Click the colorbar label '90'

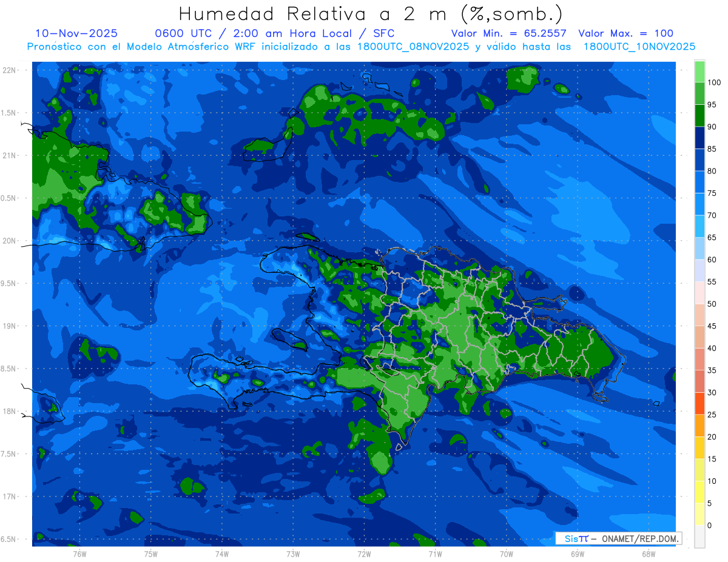712,127
